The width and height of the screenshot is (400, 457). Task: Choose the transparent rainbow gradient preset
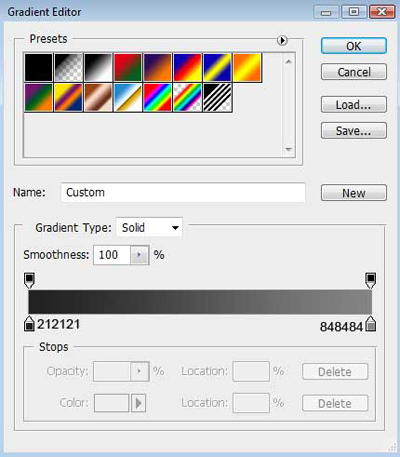coord(187,97)
